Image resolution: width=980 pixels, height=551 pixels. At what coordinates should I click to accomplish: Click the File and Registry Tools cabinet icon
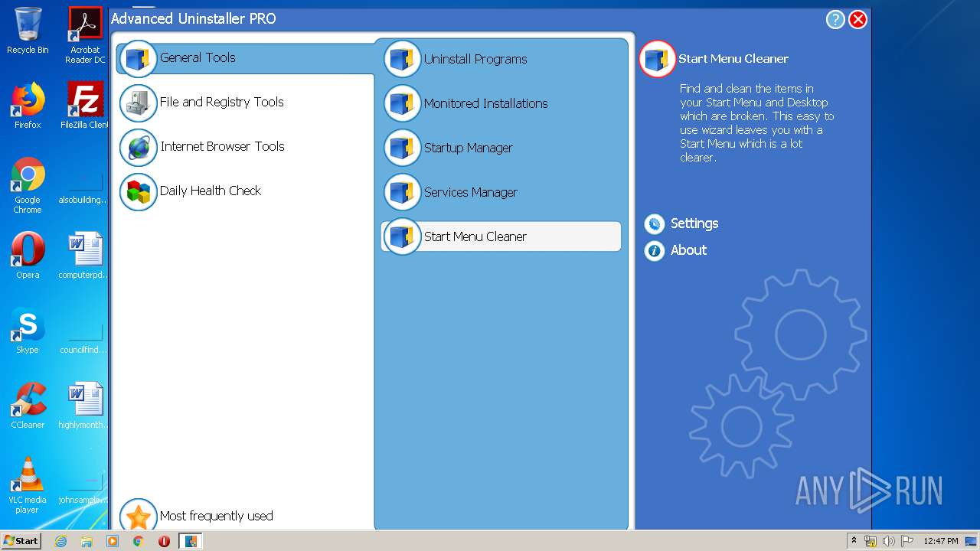tap(139, 103)
